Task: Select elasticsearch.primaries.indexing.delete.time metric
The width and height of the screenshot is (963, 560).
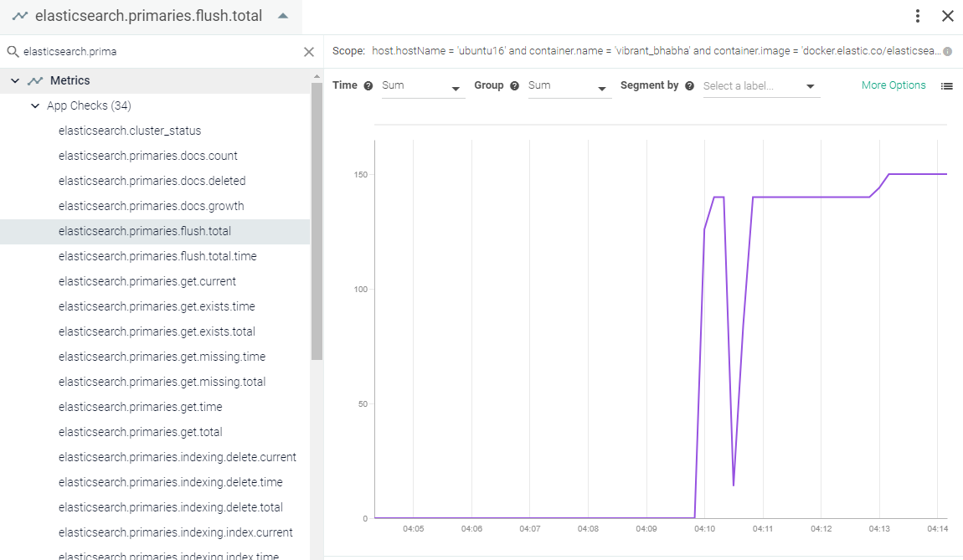Action: [170, 483]
